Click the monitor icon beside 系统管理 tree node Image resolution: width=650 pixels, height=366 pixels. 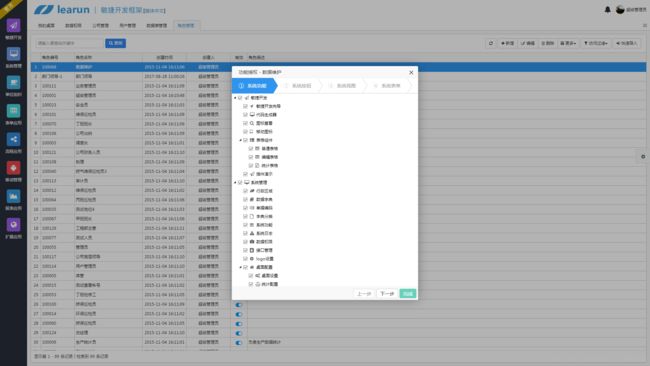(247, 182)
